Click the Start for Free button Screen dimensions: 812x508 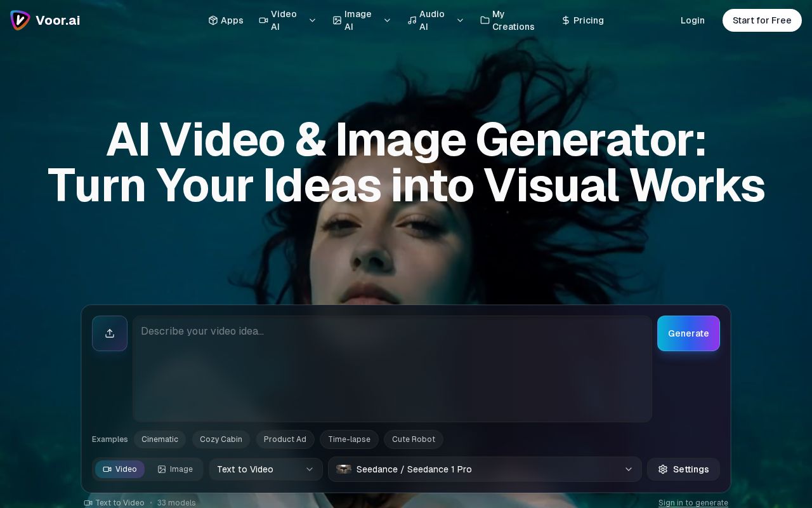pos(762,20)
